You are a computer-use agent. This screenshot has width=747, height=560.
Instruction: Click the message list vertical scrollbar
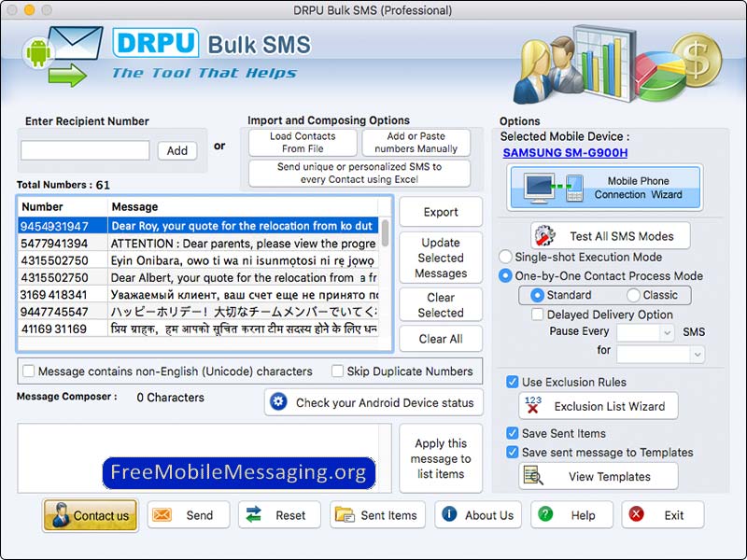point(385,233)
